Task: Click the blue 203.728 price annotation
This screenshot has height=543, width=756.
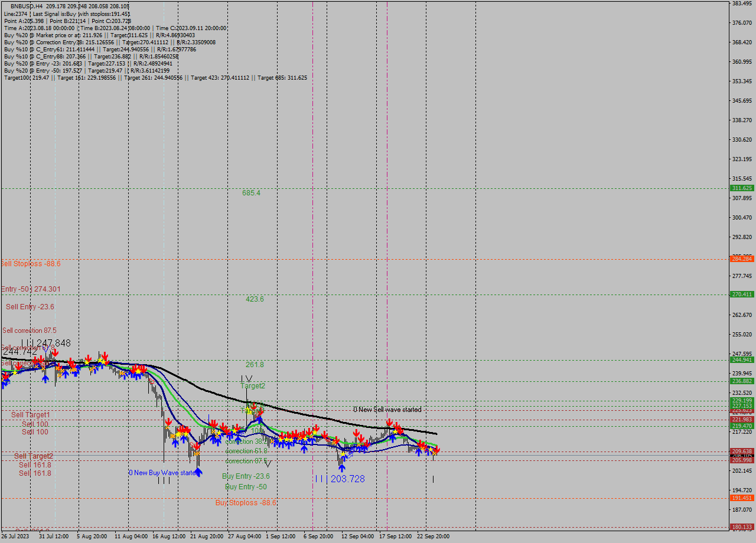Action: [346, 479]
